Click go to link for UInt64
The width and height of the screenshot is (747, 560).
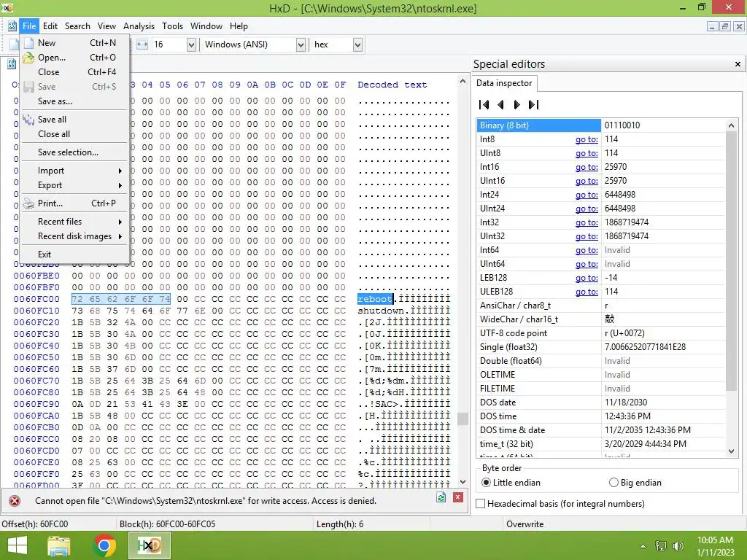click(x=587, y=264)
